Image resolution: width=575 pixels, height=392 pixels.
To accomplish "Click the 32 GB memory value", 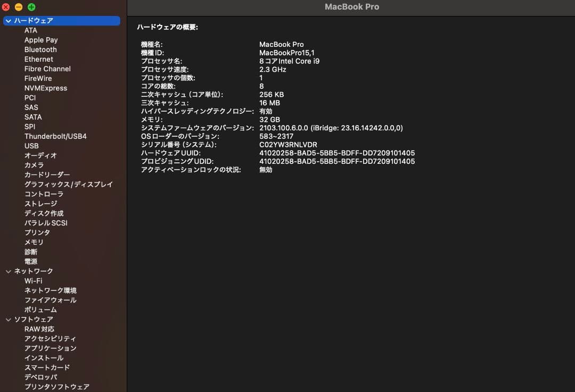I will 269,120.
